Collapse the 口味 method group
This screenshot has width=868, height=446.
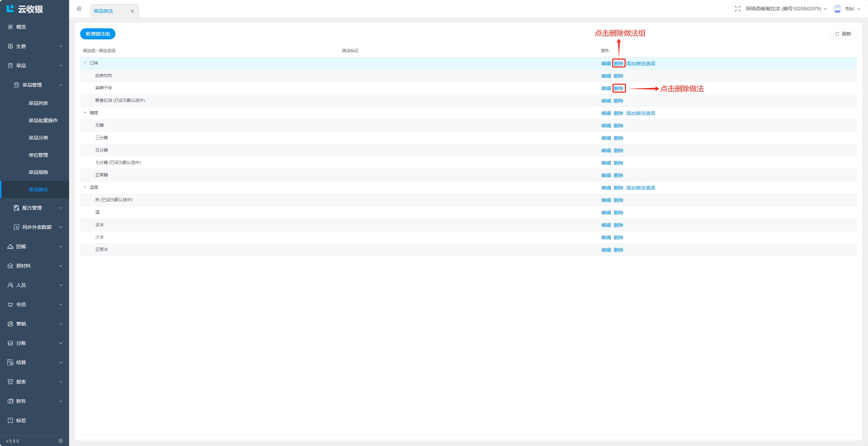click(x=85, y=63)
